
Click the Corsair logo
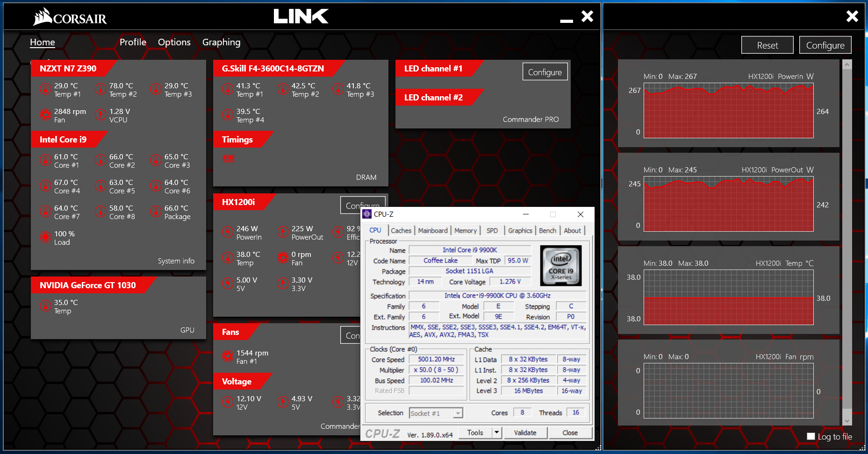click(70, 17)
